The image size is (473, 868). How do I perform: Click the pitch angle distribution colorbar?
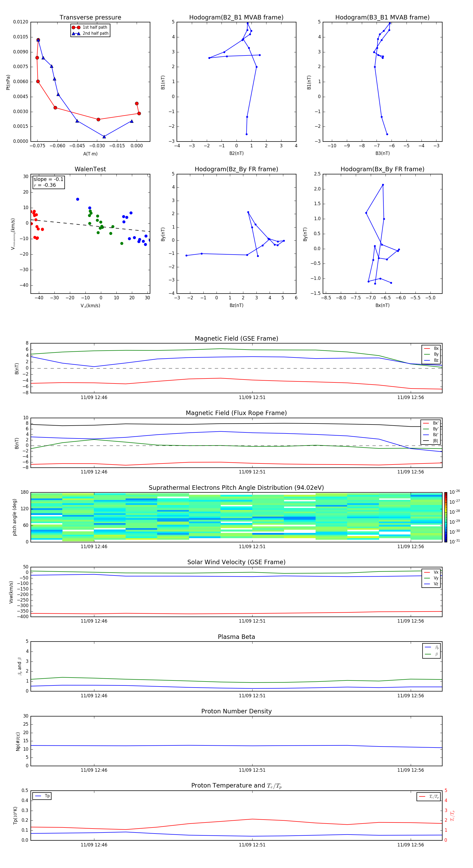[x=446, y=517]
